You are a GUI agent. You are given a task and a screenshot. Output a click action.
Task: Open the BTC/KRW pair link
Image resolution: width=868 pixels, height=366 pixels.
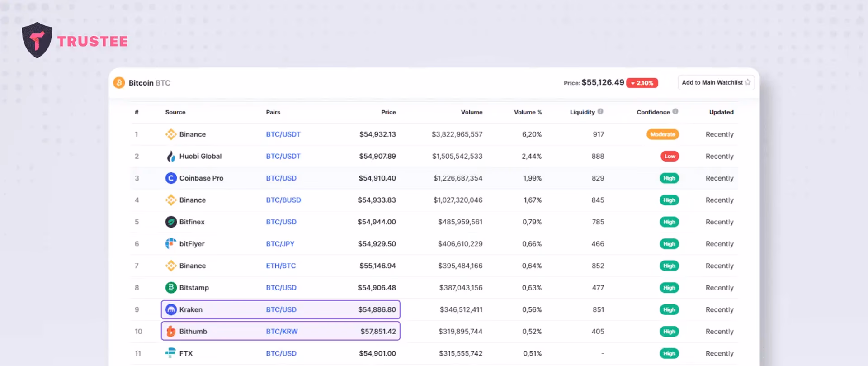pos(282,332)
